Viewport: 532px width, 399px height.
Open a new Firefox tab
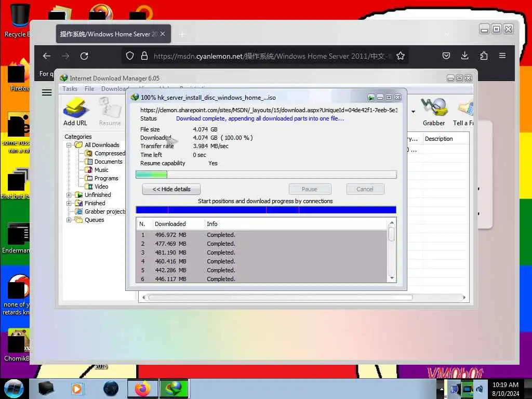[182, 34]
